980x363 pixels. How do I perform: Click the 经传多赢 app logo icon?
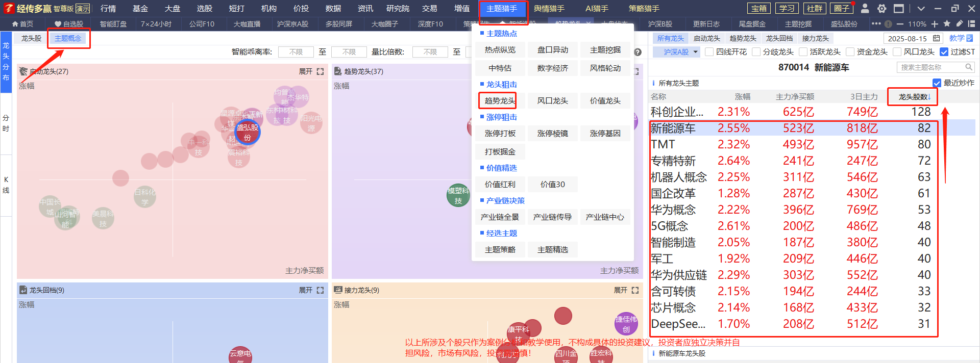8,8
